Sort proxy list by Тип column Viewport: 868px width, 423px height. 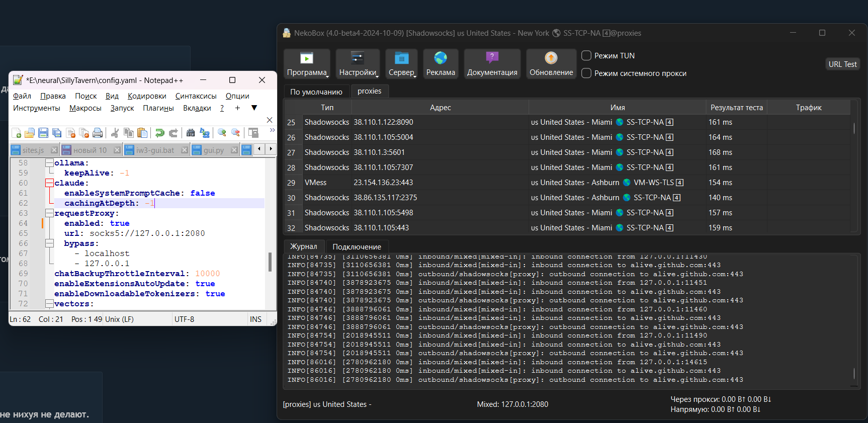[x=327, y=108]
